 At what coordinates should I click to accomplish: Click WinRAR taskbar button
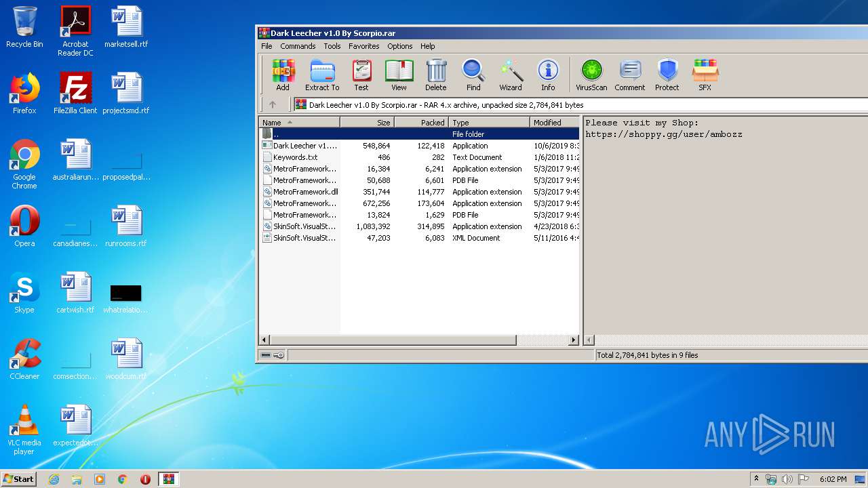[x=168, y=479]
